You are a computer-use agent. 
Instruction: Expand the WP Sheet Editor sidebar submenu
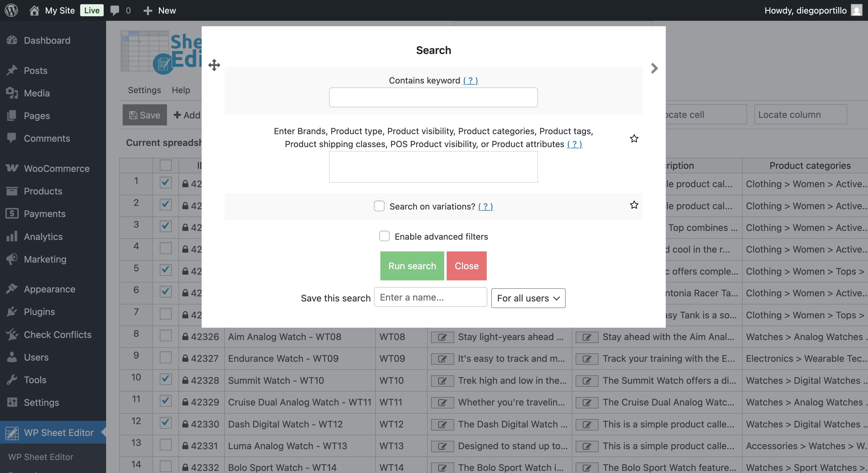(x=54, y=433)
